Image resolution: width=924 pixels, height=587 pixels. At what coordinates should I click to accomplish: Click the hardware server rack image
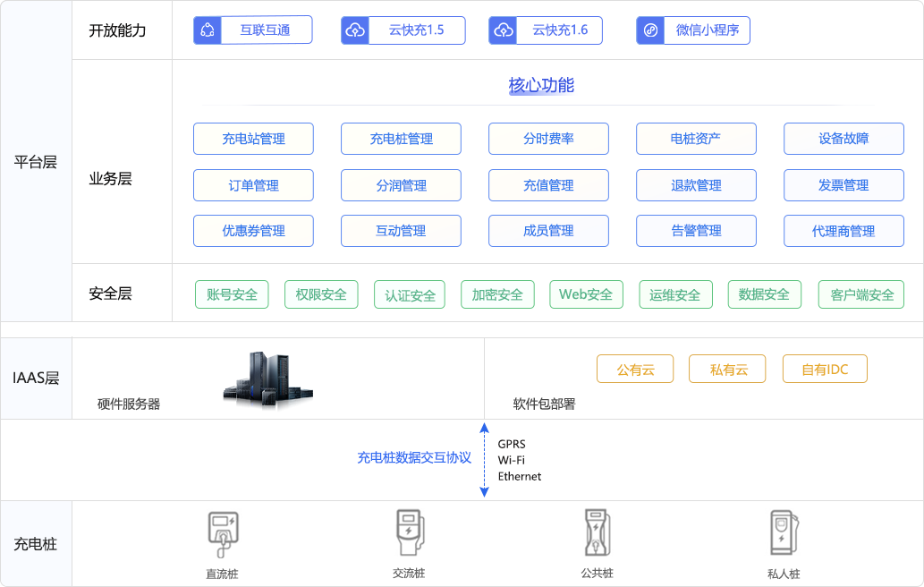[x=268, y=380]
